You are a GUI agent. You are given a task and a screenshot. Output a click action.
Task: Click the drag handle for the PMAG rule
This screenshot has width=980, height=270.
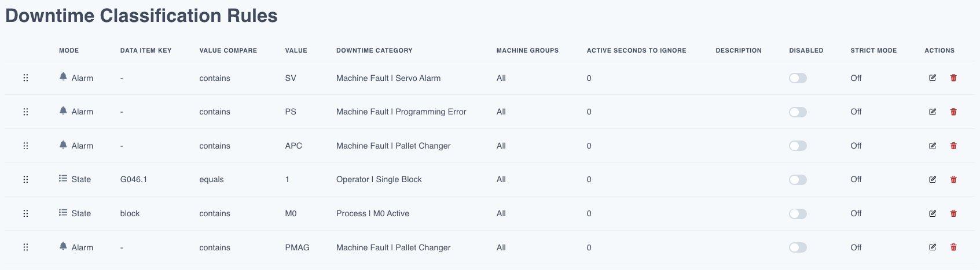25,247
